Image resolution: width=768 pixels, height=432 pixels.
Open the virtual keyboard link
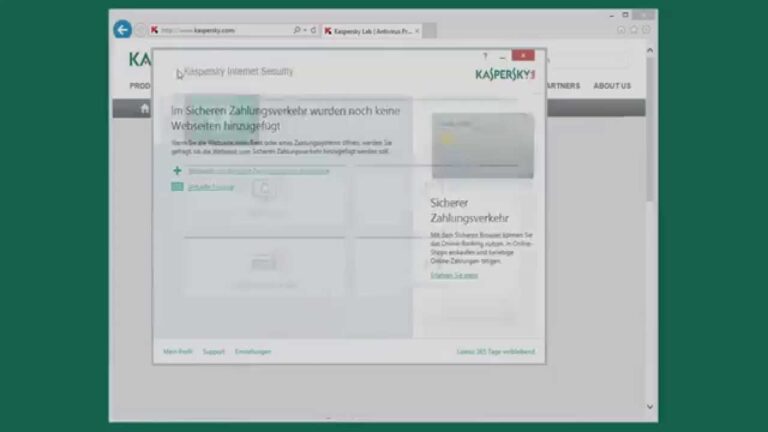[x=211, y=187]
